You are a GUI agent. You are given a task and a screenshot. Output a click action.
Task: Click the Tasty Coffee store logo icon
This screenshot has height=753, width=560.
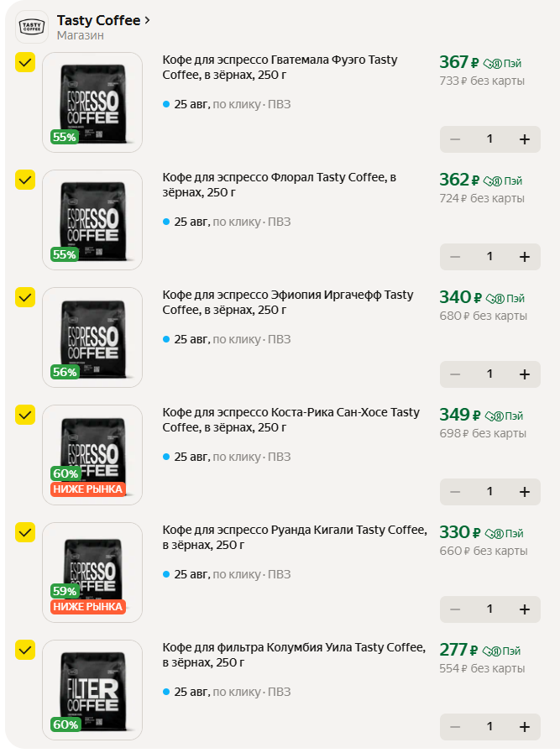pos(32,27)
